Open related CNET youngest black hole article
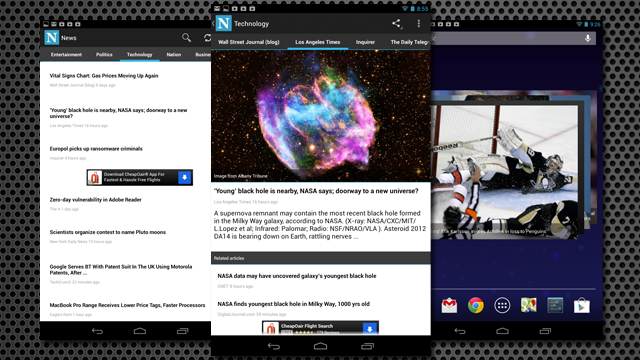The image size is (640, 360). [x=297, y=276]
